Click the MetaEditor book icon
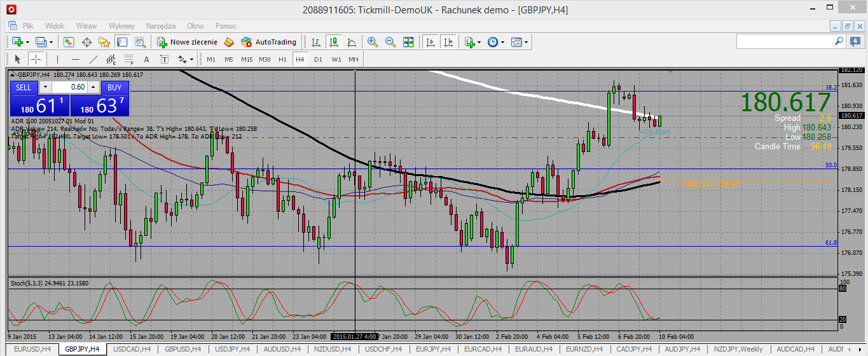Screen dimensions: 868x356 pyautogui.click(x=229, y=42)
